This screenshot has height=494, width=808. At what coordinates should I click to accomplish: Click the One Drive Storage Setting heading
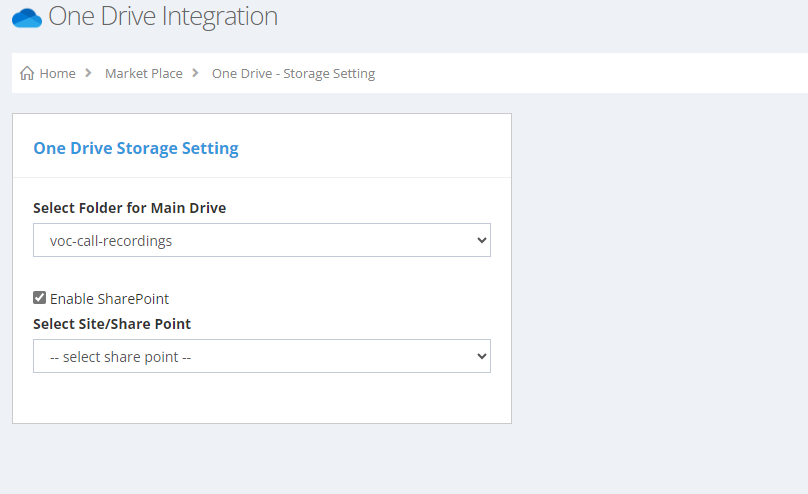tap(136, 148)
